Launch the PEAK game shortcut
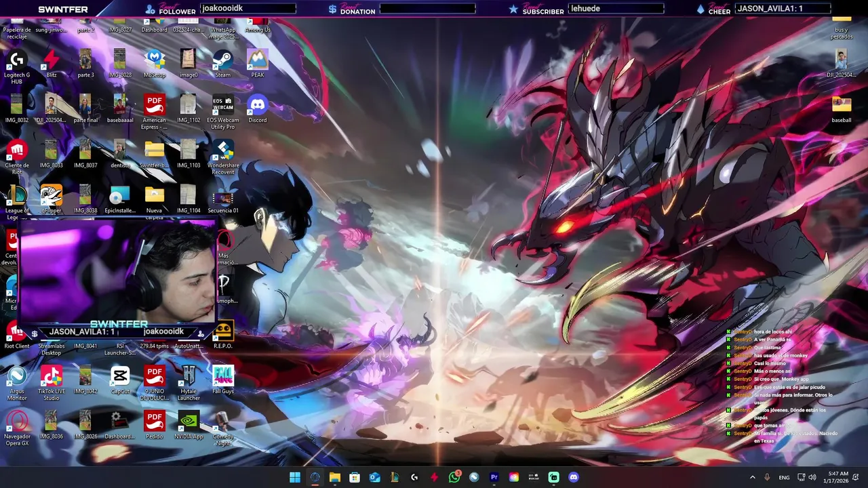 (x=258, y=64)
